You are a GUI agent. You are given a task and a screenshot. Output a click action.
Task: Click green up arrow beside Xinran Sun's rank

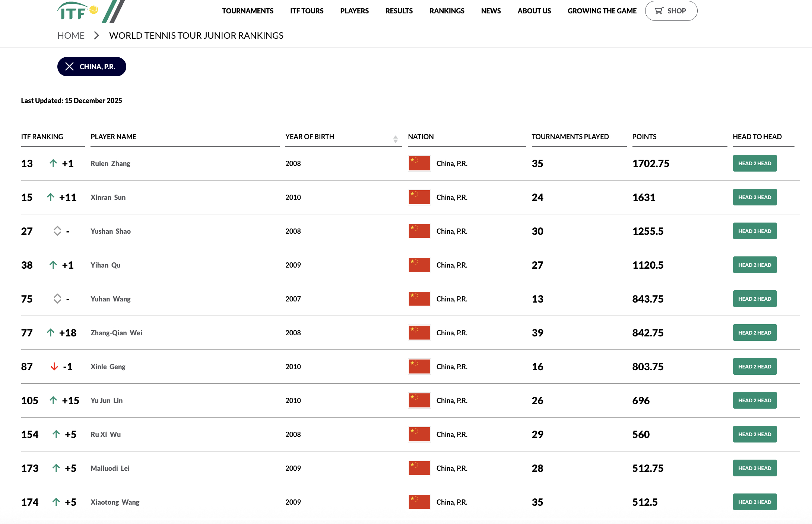(x=51, y=197)
